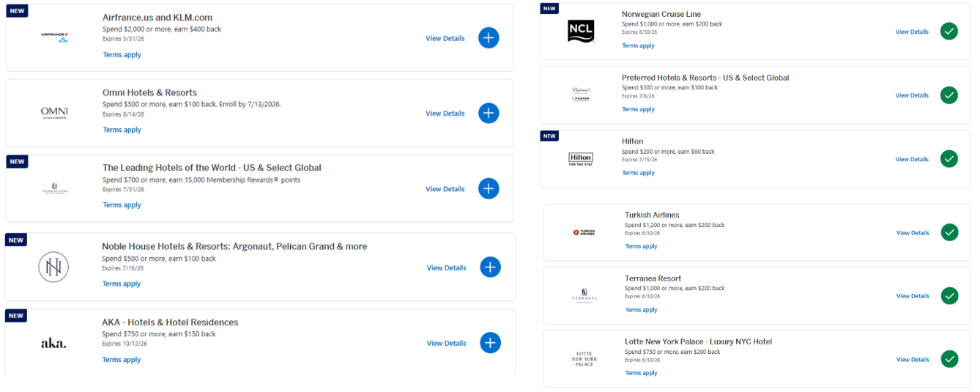
Task: Select the Norwegian Cruise Line title
Action: tap(661, 14)
